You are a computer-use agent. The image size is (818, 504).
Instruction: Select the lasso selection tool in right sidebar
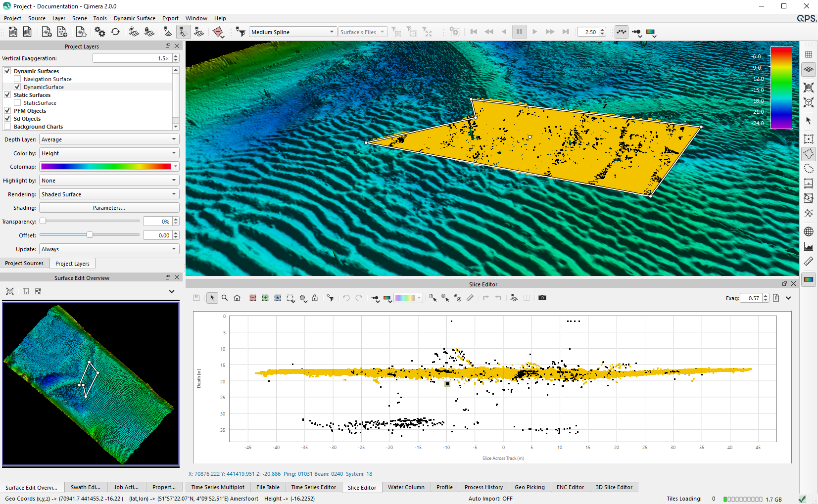pos(809,169)
